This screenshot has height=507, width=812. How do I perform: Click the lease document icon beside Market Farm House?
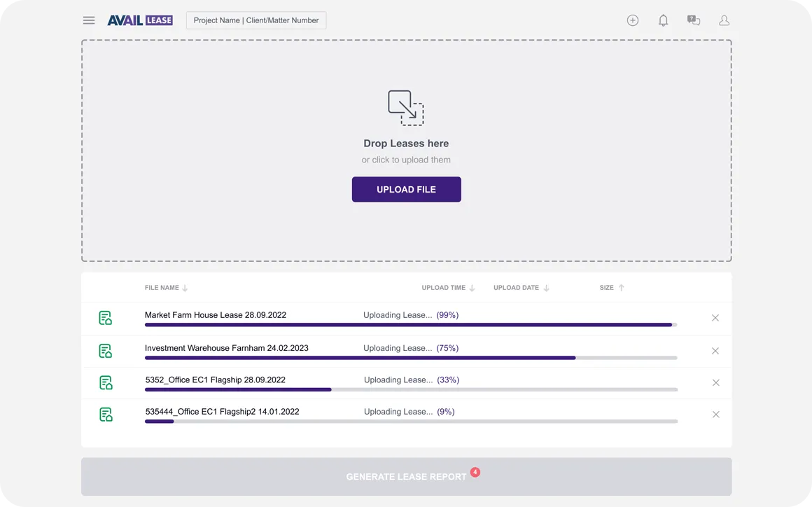[x=105, y=317]
